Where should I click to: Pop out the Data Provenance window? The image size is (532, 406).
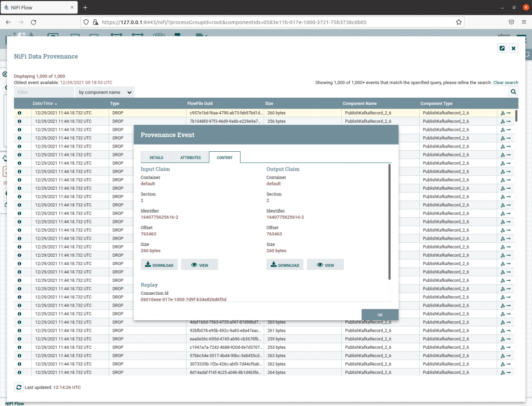coord(502,48)
